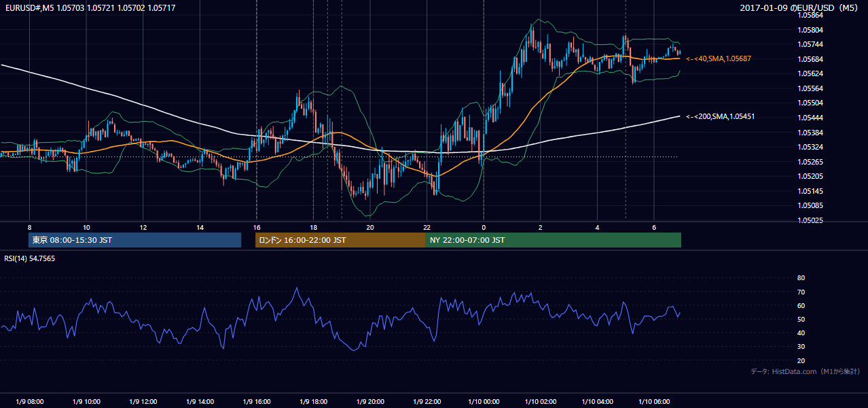Click bottom time label 1/10 04:00
Image resolution: width=868 pixels, height=408 pixels.
[597, 401]
